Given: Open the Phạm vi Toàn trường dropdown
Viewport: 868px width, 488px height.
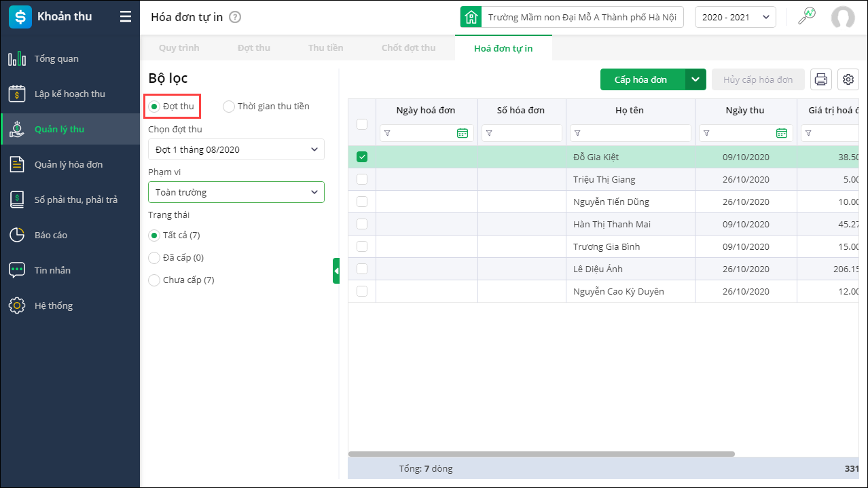Looking at the screenshot, I should tap(236, 192).
